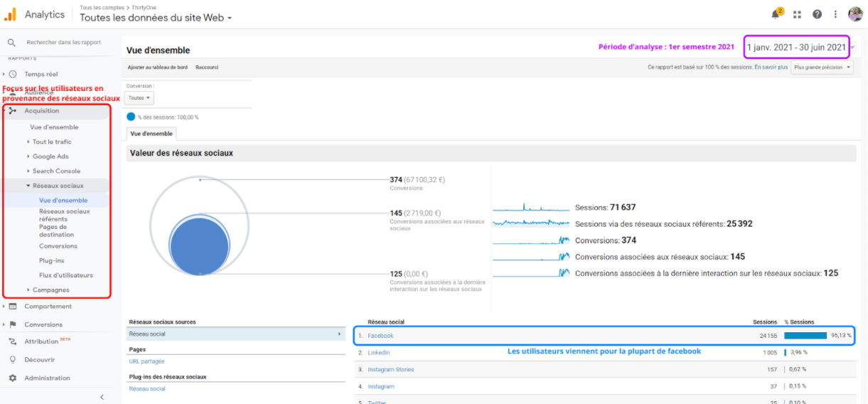Click the Conversions flag icon
The image size is (868, 404).
coord(13,324)
